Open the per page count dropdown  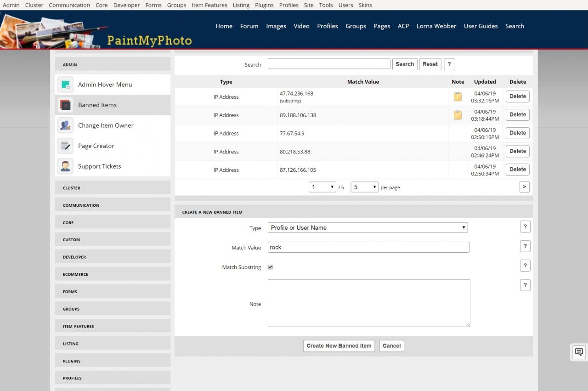click(365, 187)
